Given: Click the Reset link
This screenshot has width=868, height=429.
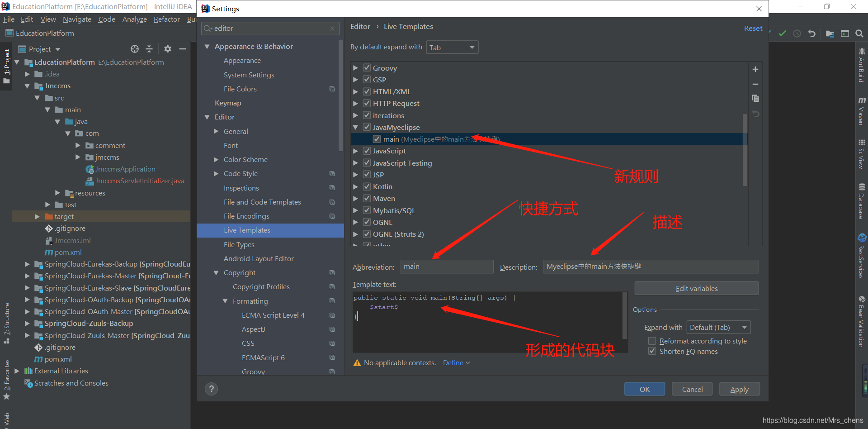Looking at the screenshot, I should [753, 28].
